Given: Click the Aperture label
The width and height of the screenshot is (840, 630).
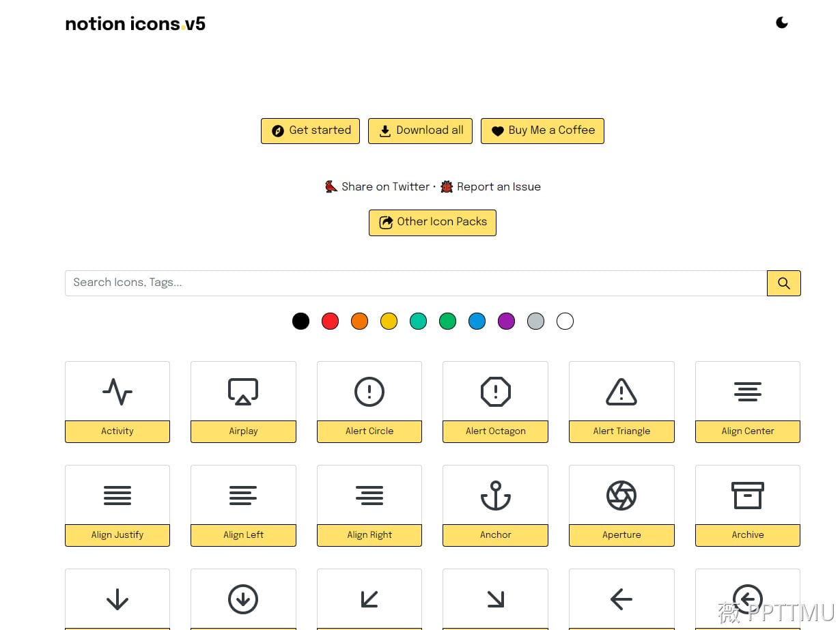Looking at the screenshot, I should point(621,535).
